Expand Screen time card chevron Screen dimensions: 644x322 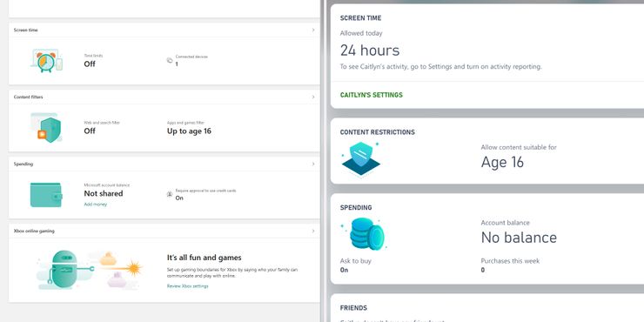click(313, 30)
